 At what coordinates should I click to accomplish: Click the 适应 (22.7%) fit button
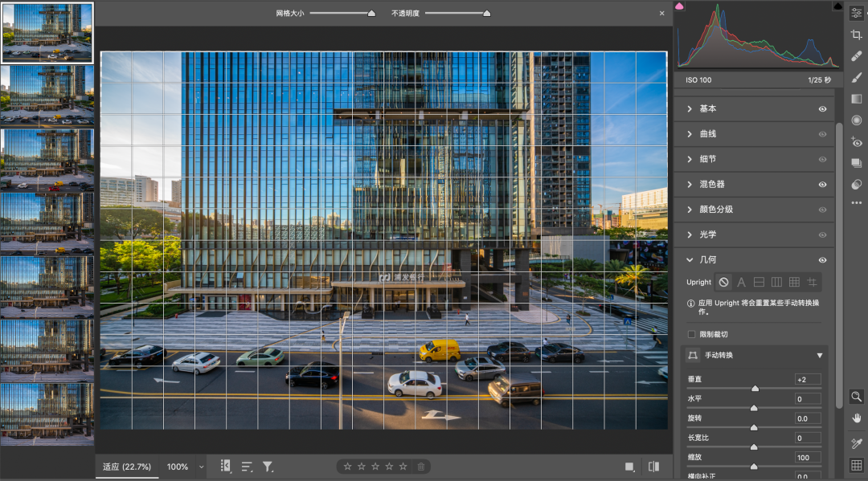point(129,467)
